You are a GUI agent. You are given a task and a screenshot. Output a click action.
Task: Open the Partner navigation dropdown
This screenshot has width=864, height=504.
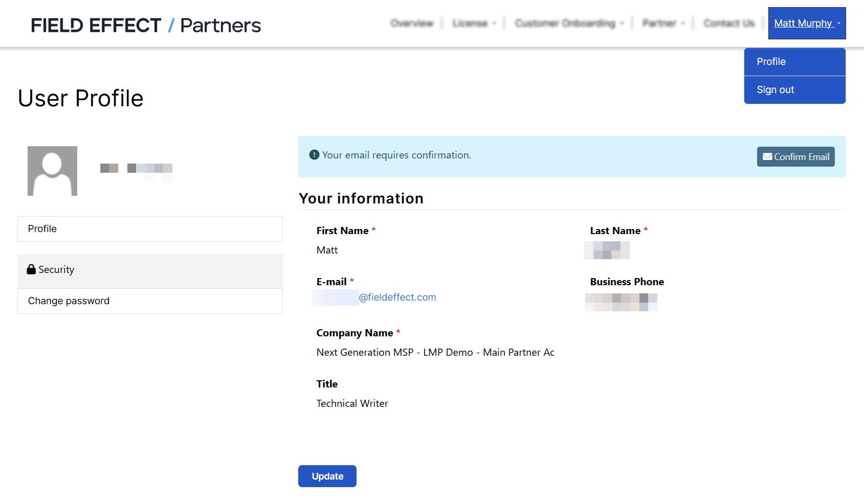[x=663, y=23]
